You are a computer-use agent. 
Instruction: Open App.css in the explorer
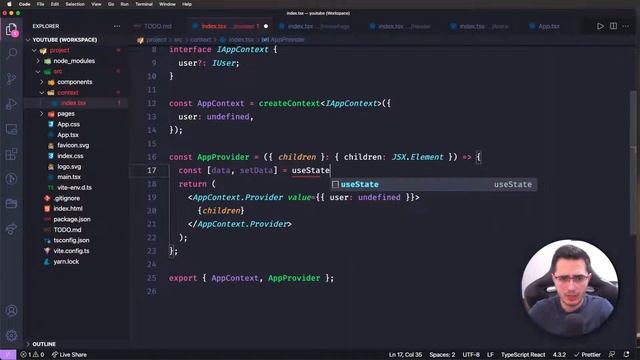pos(68,124)
